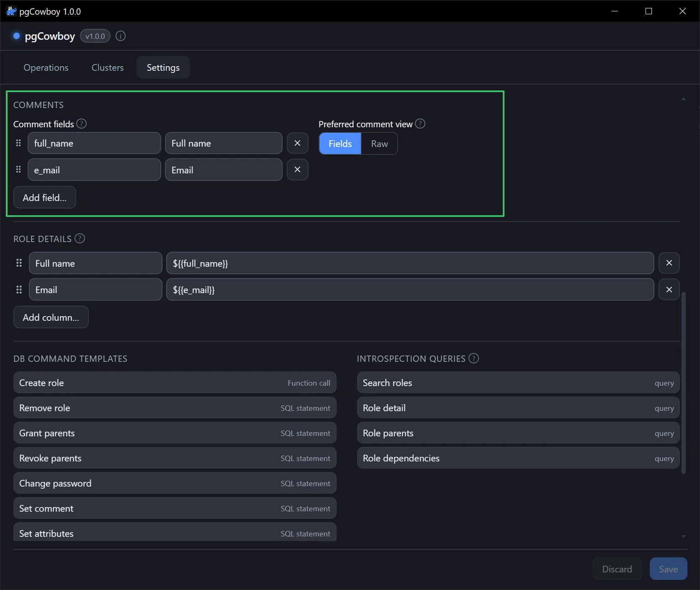Edit the e_mail key input
Viewport: 700px width, 590px height.
94,170
